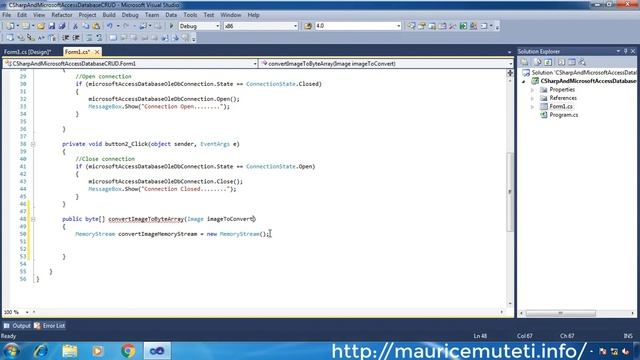This screenshot has width=640, height=360.
Task: Close the Form1.cs* tab
Action: [97, 52]
